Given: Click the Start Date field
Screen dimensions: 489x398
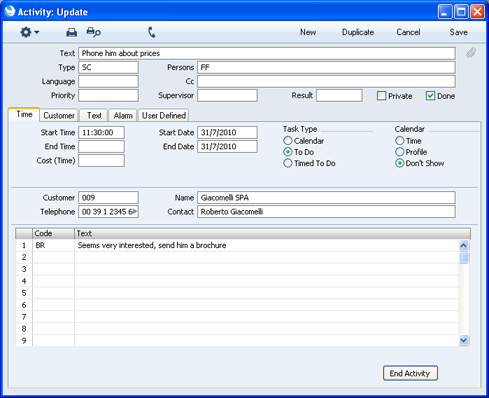Looking at the screenshot, I should (x=227, y=132).
